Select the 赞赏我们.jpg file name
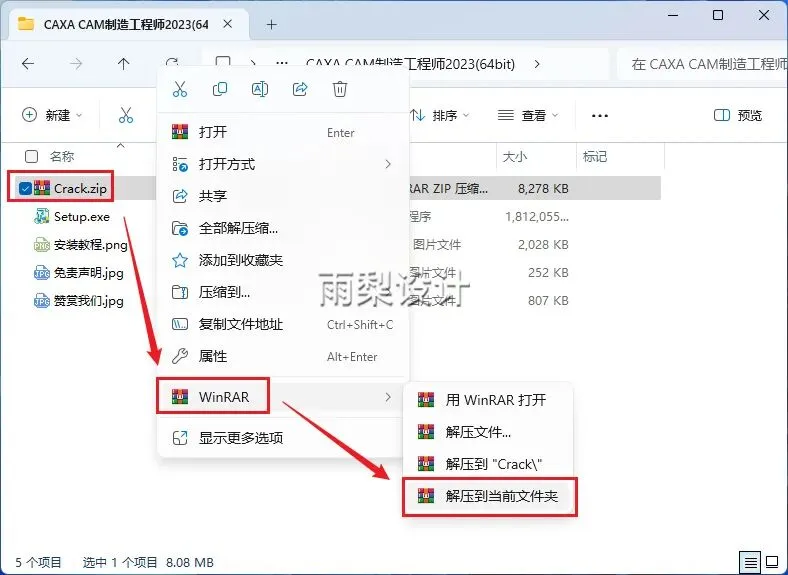 coord(88,301)
